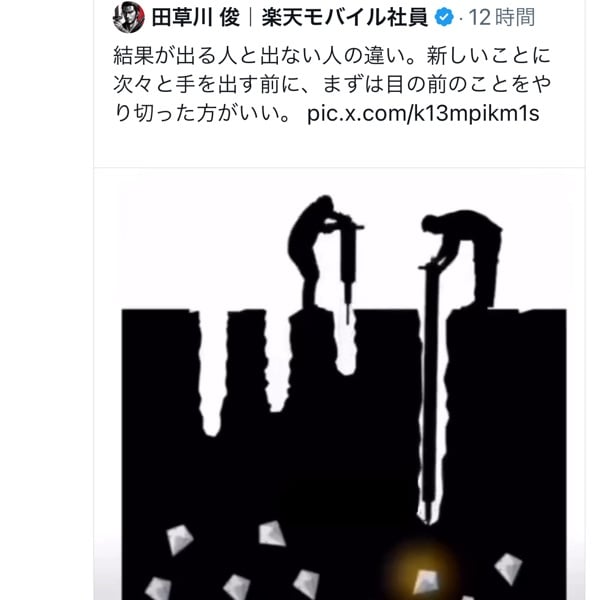The width and height of the screenshot is (600, 600).
Task: Click the top-left grey diamond underground
Action: (x=179, y=539)
